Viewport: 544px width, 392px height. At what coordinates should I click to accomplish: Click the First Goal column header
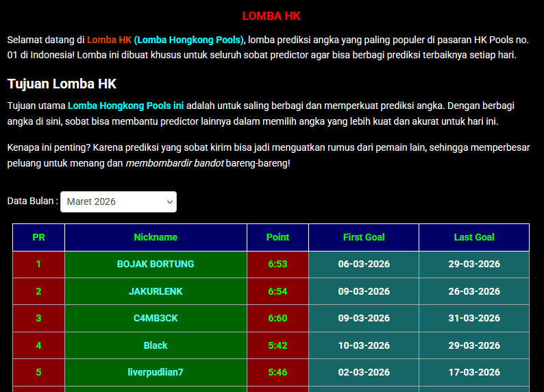point(364,237)
